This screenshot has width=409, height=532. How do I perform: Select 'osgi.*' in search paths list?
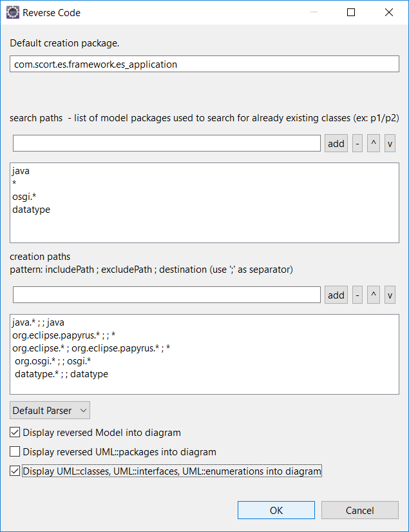coord(26,197)
